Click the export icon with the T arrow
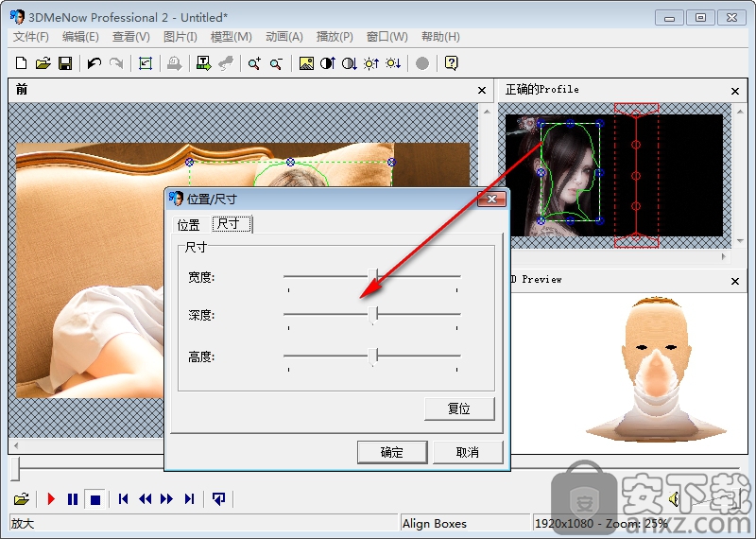The width and height of the screenshot is (756, 539). tap(203, 63)
